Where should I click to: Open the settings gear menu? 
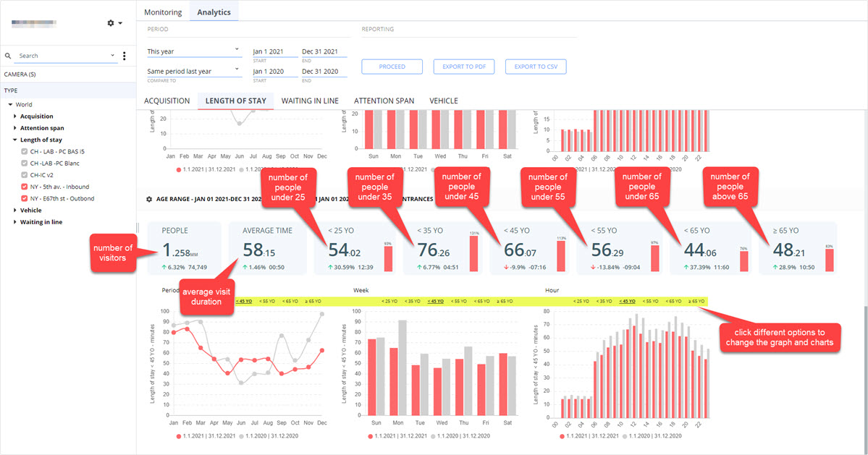tap(114, 23)
